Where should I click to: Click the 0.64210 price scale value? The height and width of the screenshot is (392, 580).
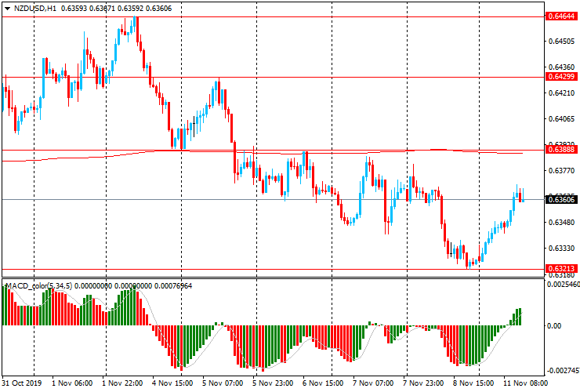[x=561, y=93]
